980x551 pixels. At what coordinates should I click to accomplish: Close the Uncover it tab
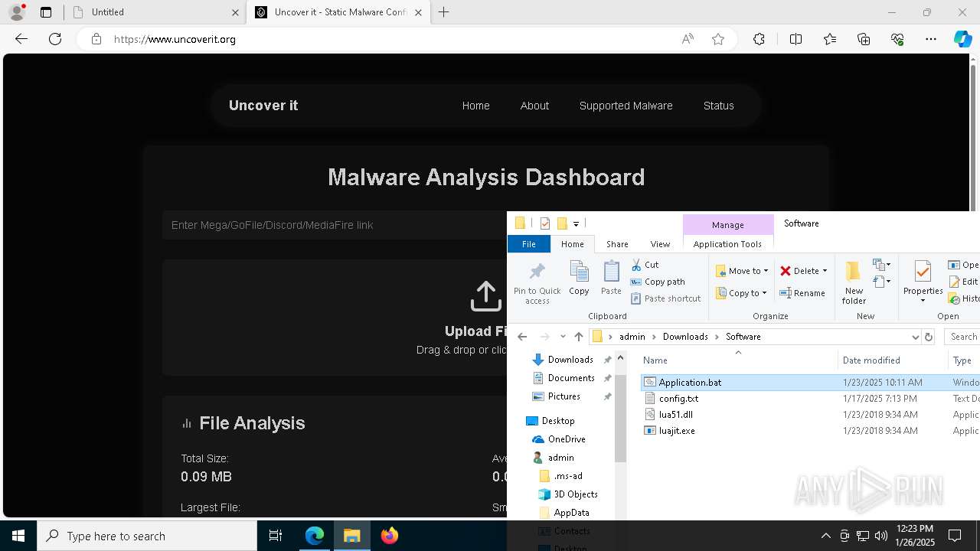[x=418, y=12]
